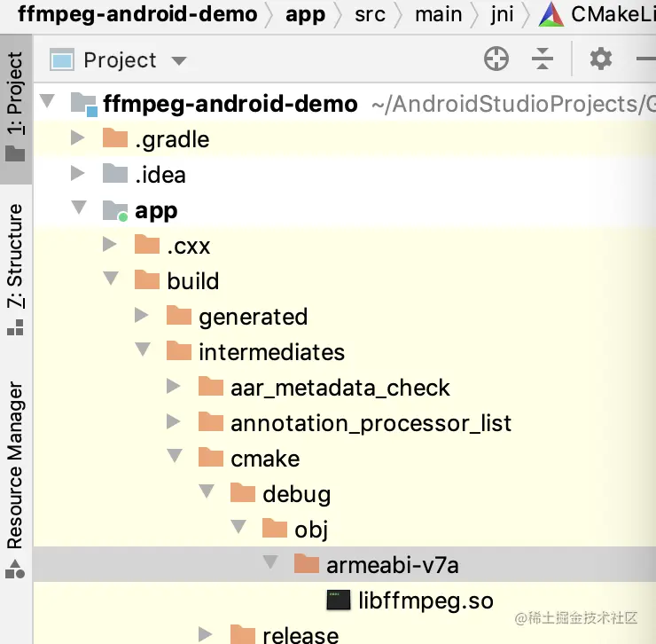This screenshot has height=644, width=656.
Task: Open the Project panel settings gear
Action: click(x=601, y=59)
